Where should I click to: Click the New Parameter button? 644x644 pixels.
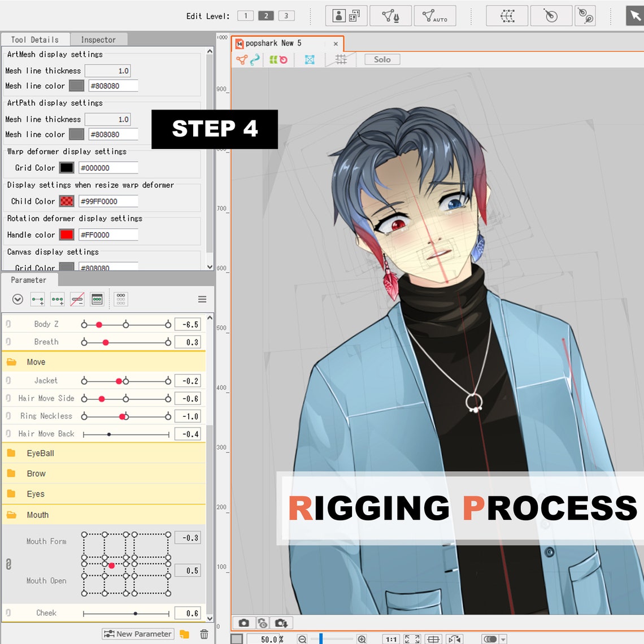(137, 634)
